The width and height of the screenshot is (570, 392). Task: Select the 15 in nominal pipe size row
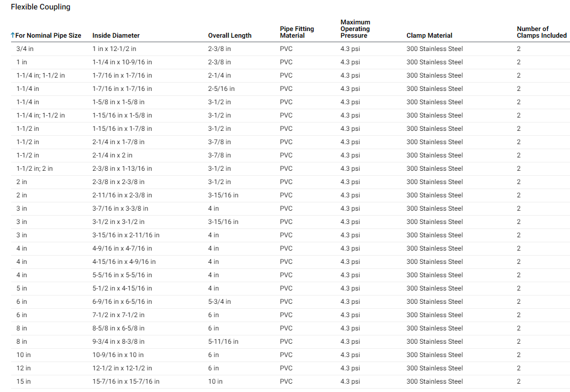click(23, 381)
